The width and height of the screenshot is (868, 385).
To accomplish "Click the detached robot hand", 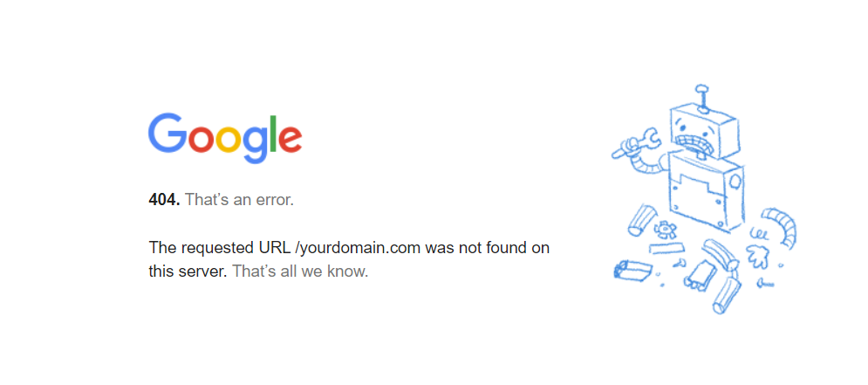I will [756, 257].
